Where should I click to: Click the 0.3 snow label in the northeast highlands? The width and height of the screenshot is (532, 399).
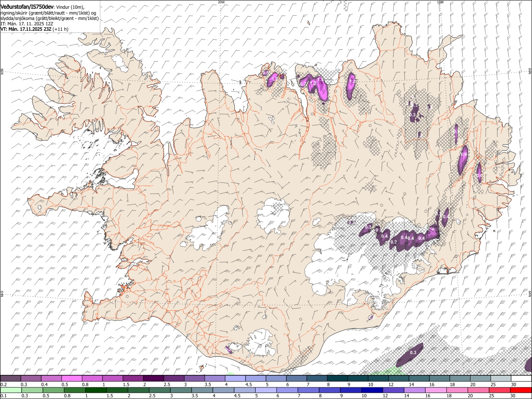tap(413, 115)
